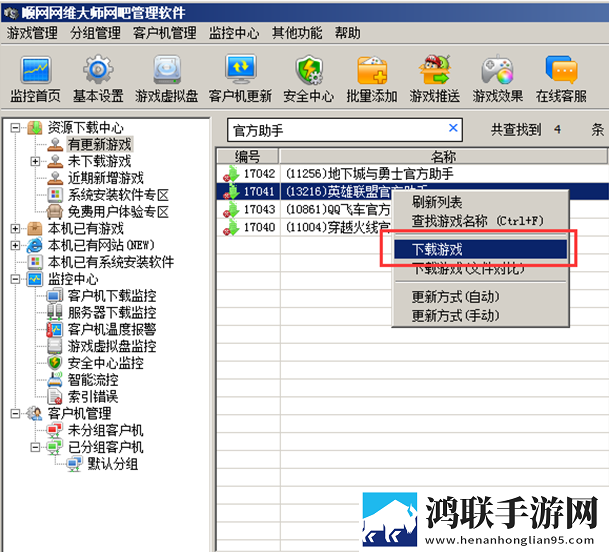Select 有更新游戏 tree item text
Image resolution: width=609 pixels, height=552 pixels.
click(x=100, y=145)
